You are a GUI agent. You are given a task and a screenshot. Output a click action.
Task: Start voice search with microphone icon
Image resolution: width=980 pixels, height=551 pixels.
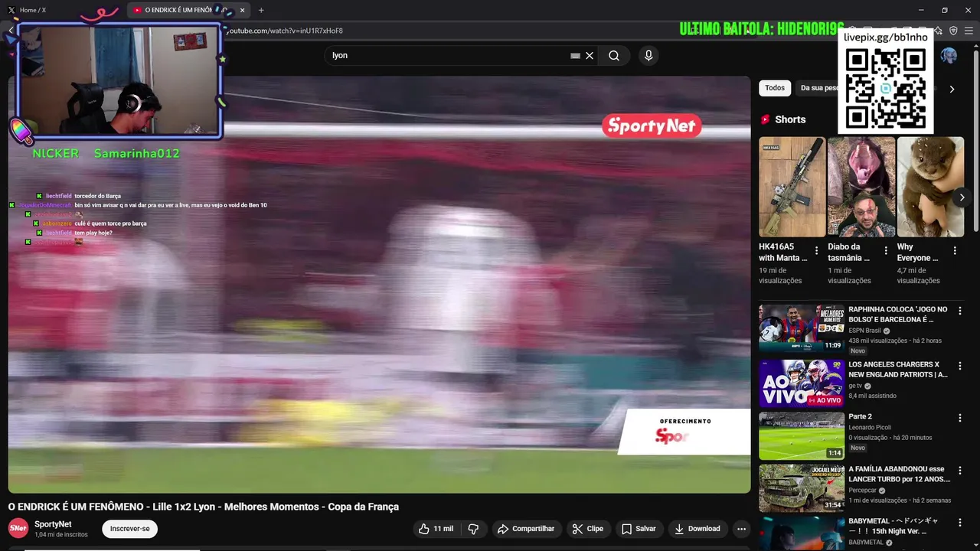click(648, 55)
